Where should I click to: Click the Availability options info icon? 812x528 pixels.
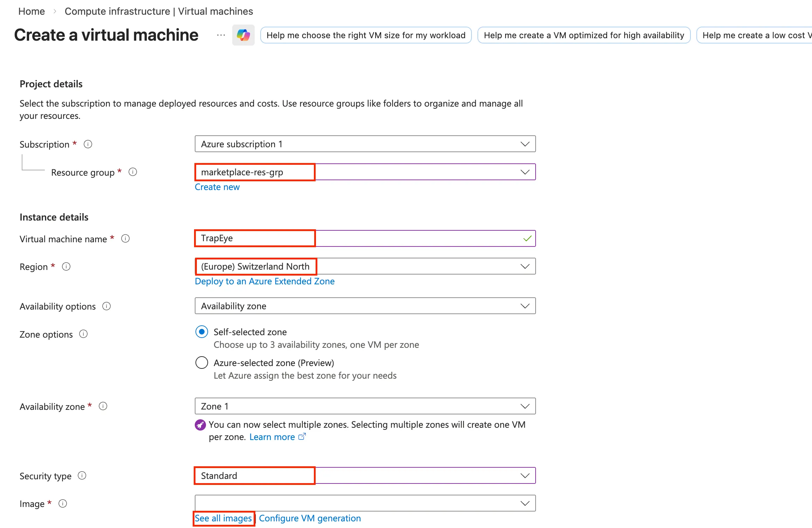coord(106,306)
